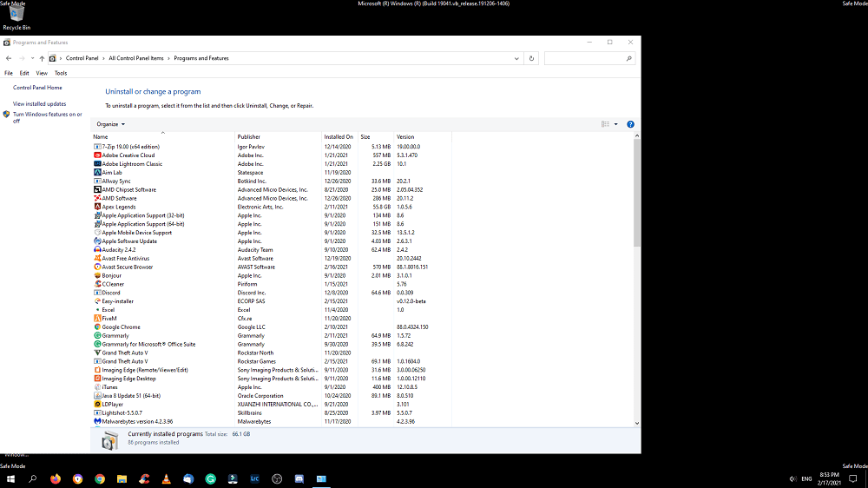This screenshot has height=488, width=868.
Task: Open Firefox from the taskbar
Action: coord(56,478)
